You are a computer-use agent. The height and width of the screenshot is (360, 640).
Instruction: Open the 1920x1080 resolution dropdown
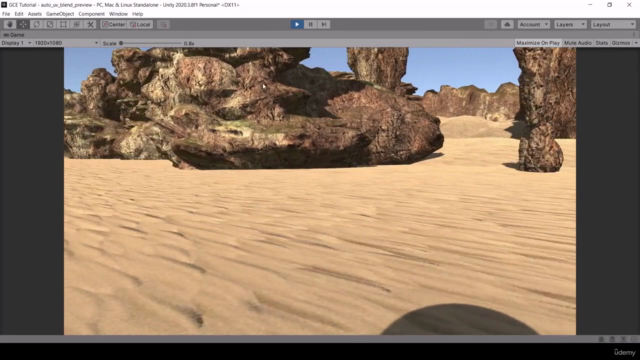(x=66, y=43)
